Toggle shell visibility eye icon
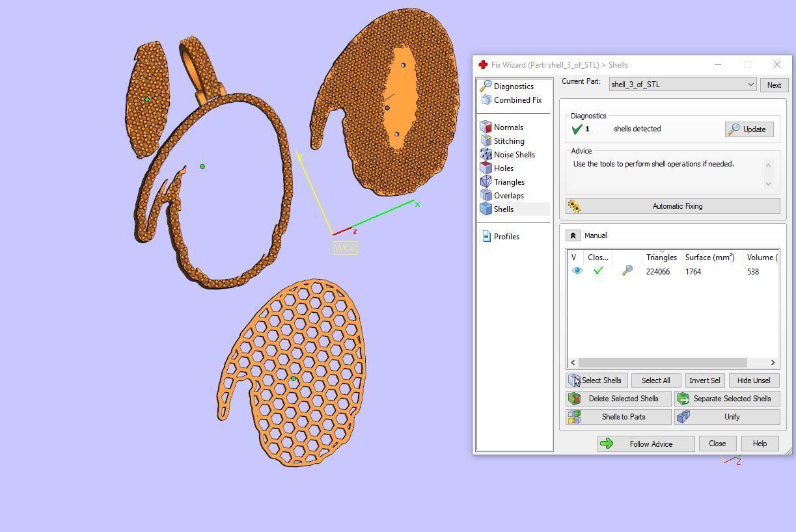The image size is (796, 532). (577, 271)
